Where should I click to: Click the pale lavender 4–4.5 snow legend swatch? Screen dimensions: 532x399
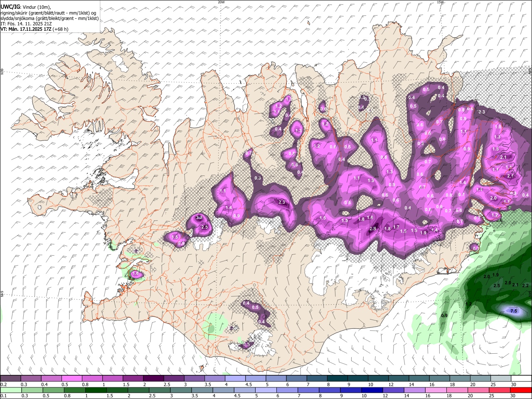(x=235, y=379)
